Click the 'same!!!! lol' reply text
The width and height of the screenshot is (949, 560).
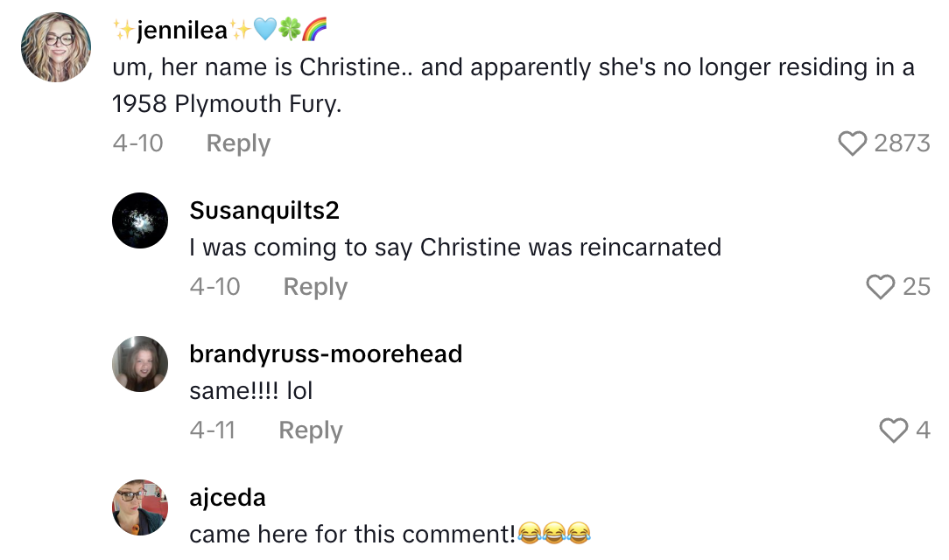(x=251, y=391)
